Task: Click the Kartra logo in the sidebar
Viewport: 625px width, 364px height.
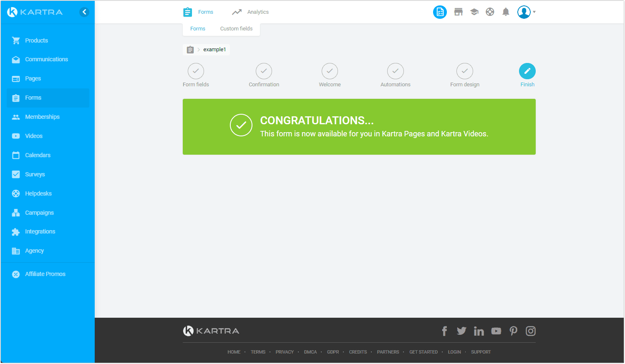Action: (35, 12)
